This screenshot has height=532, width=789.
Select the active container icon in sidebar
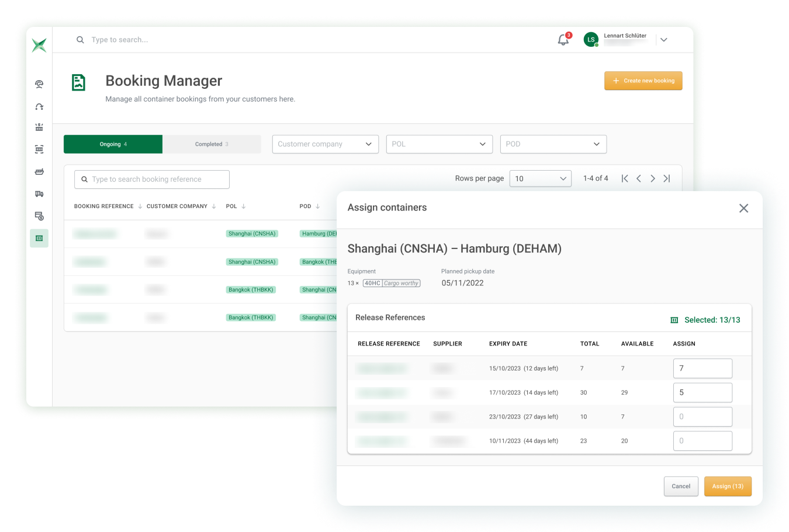coord(39,238)
